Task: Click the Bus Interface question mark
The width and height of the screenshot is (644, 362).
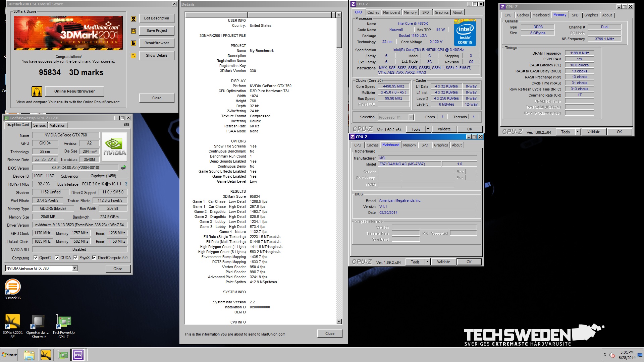Action: (x=126, y=184)
